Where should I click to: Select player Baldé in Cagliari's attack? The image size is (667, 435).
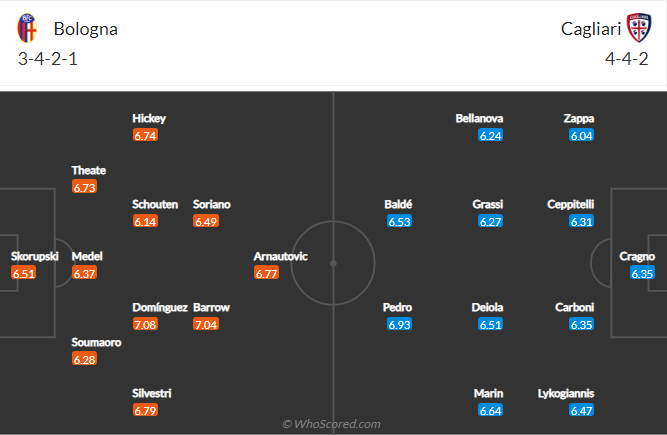(398, 204)
